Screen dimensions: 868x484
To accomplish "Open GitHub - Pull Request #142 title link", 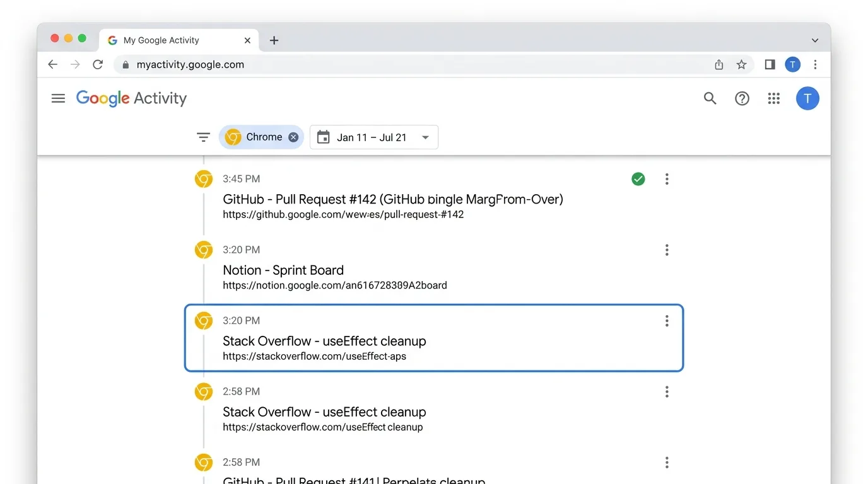I will [393, 199].
